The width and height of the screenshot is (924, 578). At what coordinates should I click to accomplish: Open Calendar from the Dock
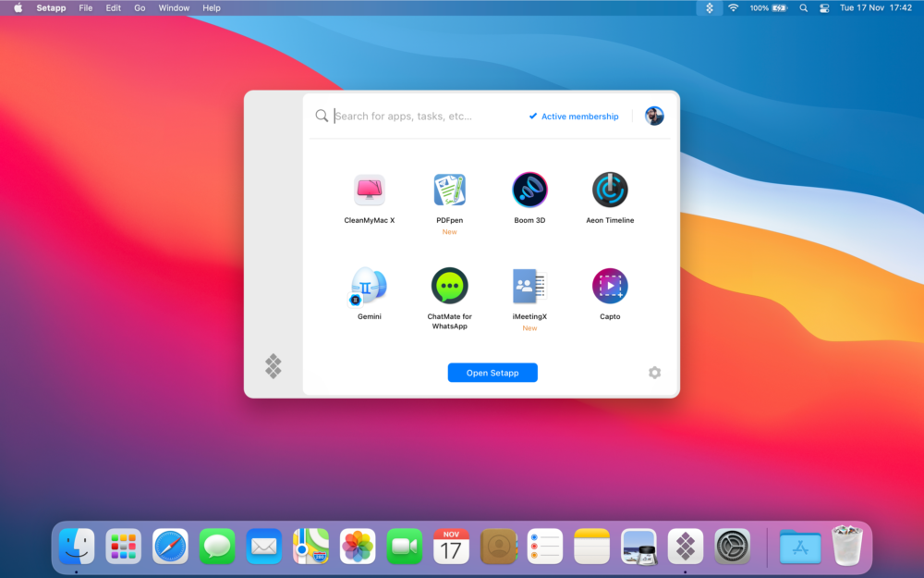(x=452, y=547)
